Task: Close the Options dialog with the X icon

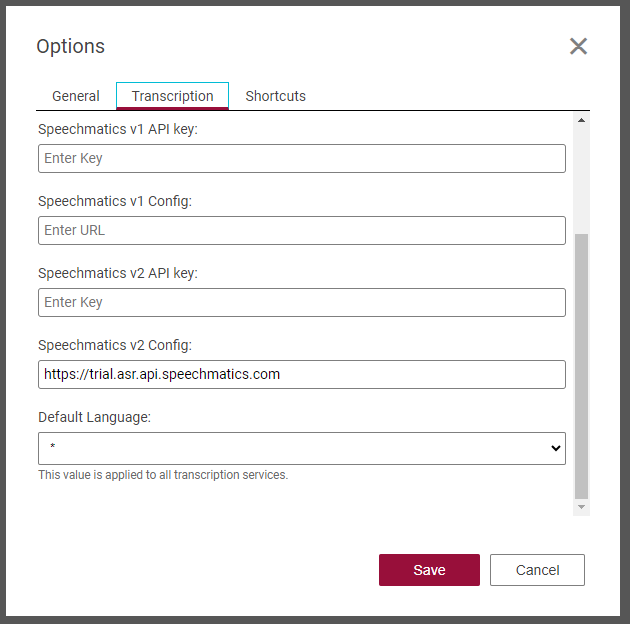Action: click(578, 46)
